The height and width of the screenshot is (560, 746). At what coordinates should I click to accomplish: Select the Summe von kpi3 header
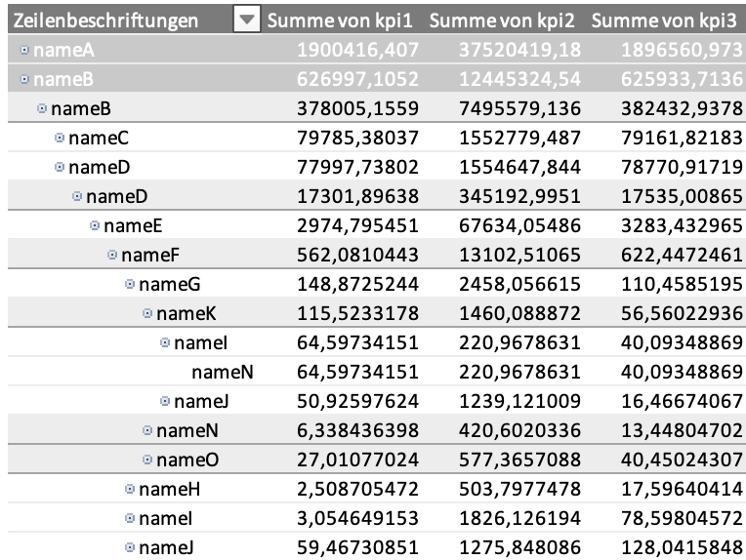[x=664, y=20]
